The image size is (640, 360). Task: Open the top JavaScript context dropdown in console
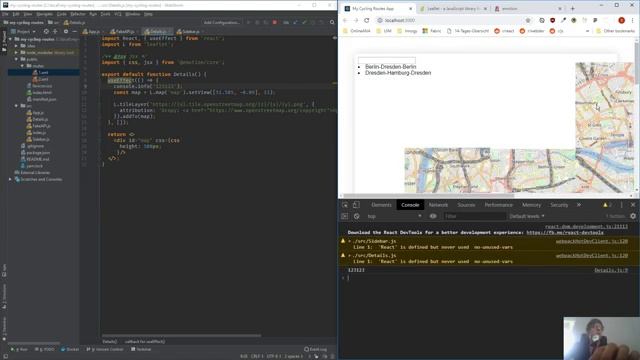(394, 216)
